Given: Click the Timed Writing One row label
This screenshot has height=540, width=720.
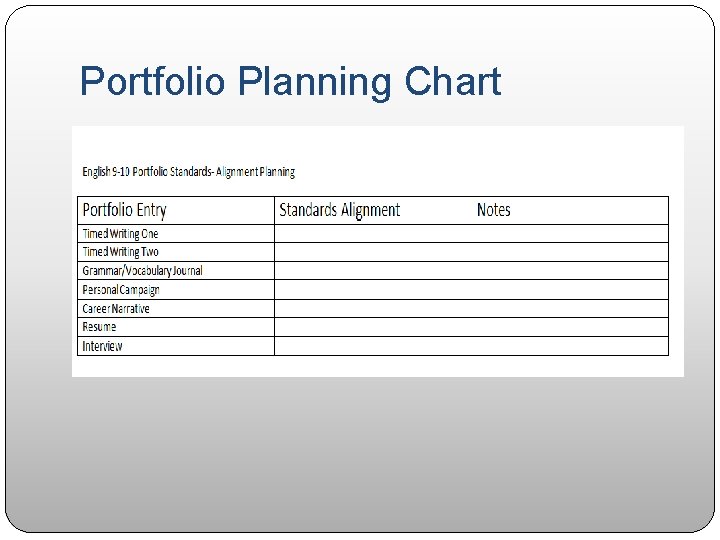Looking at the screenshot, I should tap(120, 234).
